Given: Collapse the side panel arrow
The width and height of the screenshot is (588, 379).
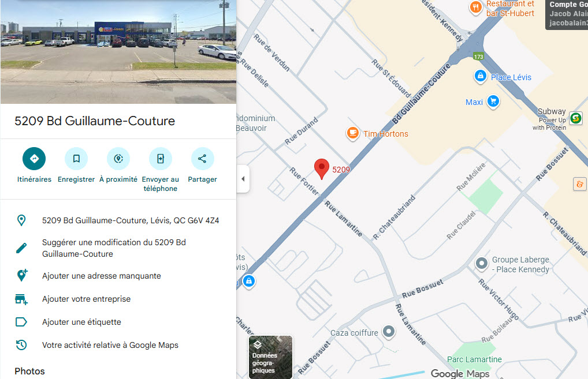Looking at the screenshot, I should tap(243, 179).
